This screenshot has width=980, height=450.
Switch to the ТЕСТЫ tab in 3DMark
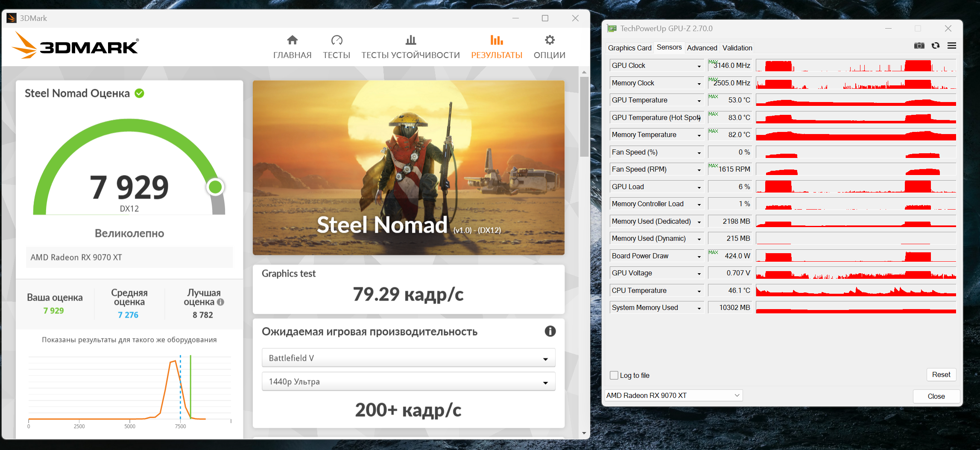coord(336,47)
